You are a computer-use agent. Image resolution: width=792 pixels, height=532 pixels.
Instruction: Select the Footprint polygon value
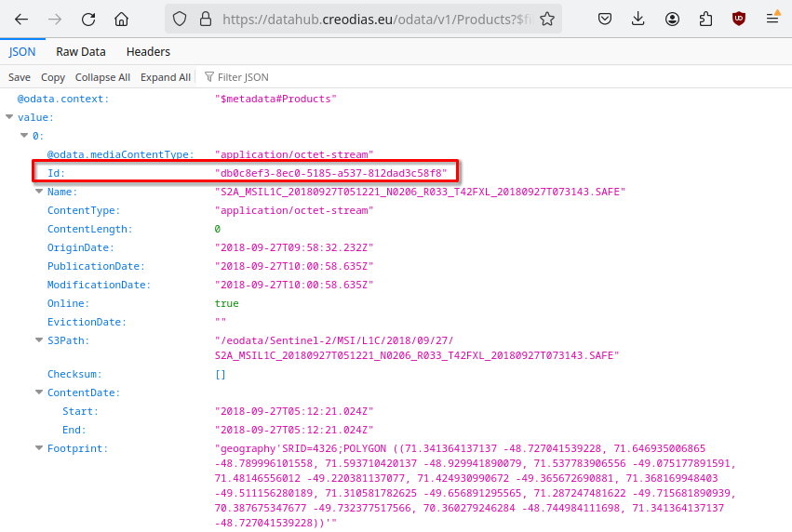tap(476, 485)
